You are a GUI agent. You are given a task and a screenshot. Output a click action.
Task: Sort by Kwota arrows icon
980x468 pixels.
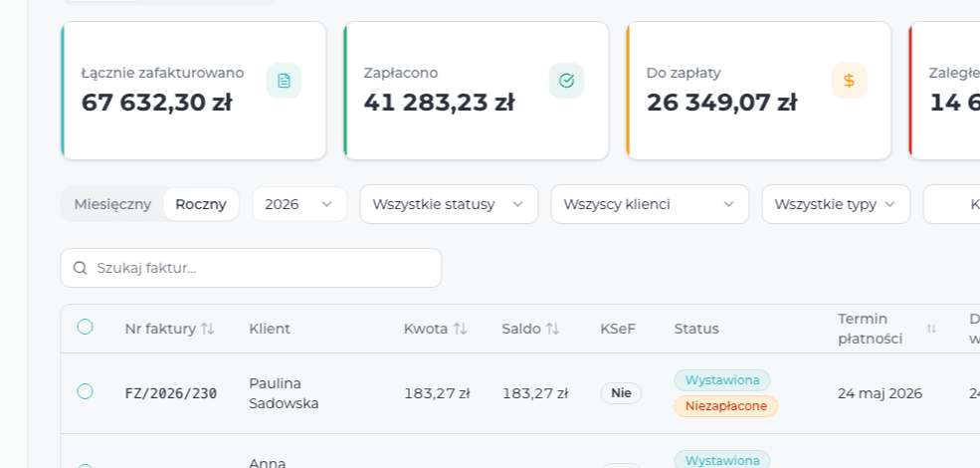pyautogui.click(x=460, y=329)
